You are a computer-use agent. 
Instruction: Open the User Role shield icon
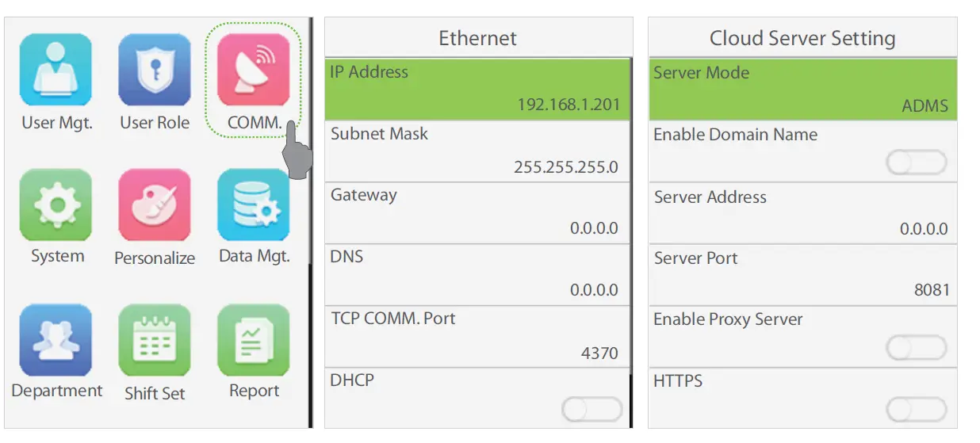click(x=155, y=71)
